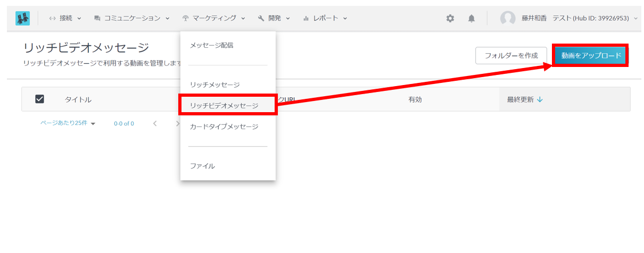
Task: Click the app logo icon in the header
Action: 22,18
